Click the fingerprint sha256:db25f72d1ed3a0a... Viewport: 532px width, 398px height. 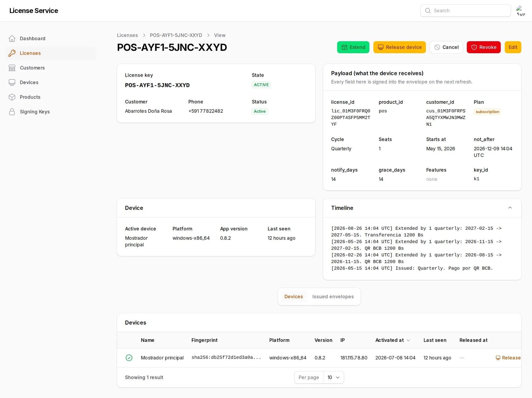coord(226,358)
